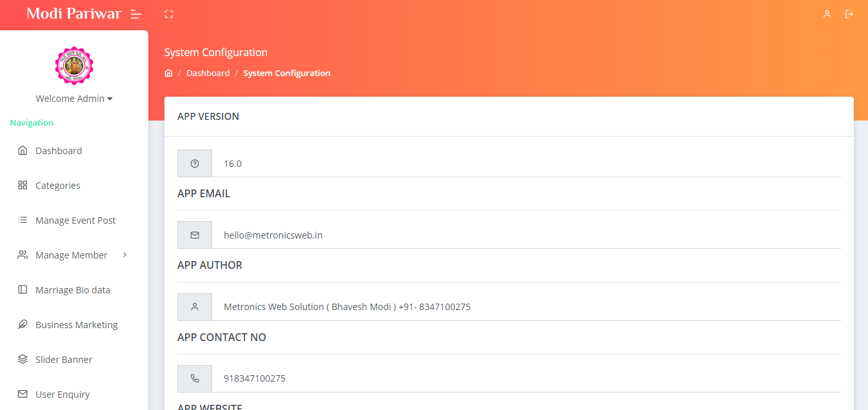Viewport: 868px width, 410px height.
Task: Click the logout icon at top right
Action: pos(849,14)
